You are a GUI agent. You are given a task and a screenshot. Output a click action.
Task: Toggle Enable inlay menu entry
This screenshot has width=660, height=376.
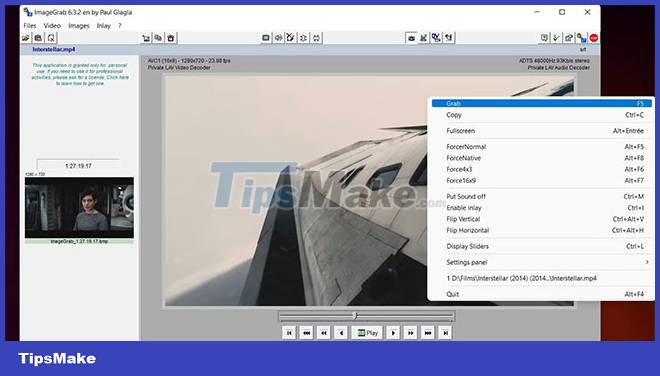click(x=542, y=208)
